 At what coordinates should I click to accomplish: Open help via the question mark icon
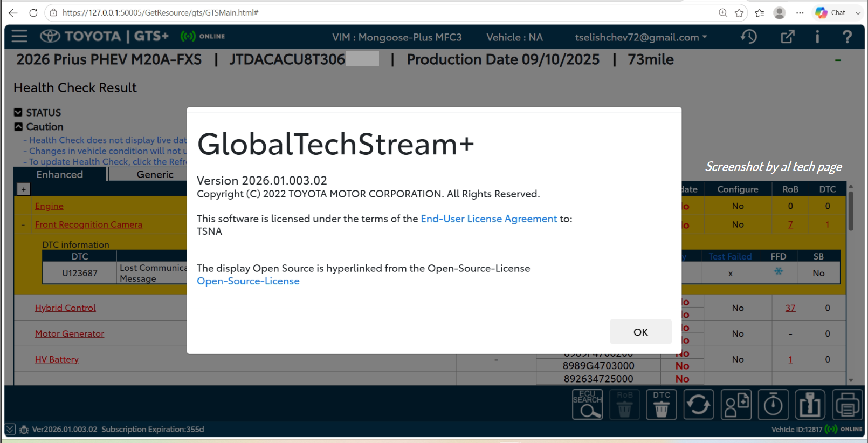click(847, 37)
